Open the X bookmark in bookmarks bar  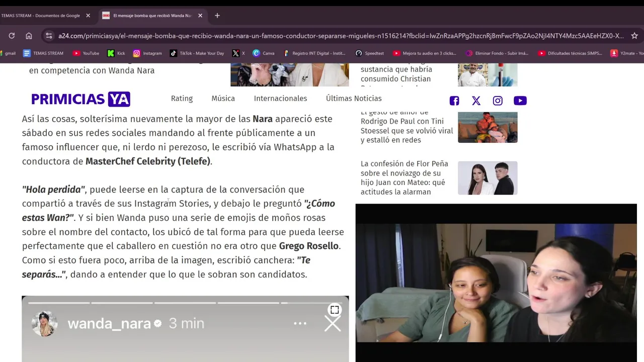tap(238, 53)
